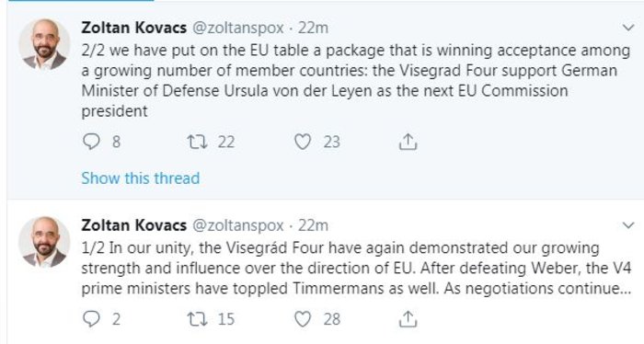Open the 22m timestamp of the 1/2 tweet
Image resolution: width=644 pixels, height=344 pixels.
pyautogui.click(x=313, y=225)
